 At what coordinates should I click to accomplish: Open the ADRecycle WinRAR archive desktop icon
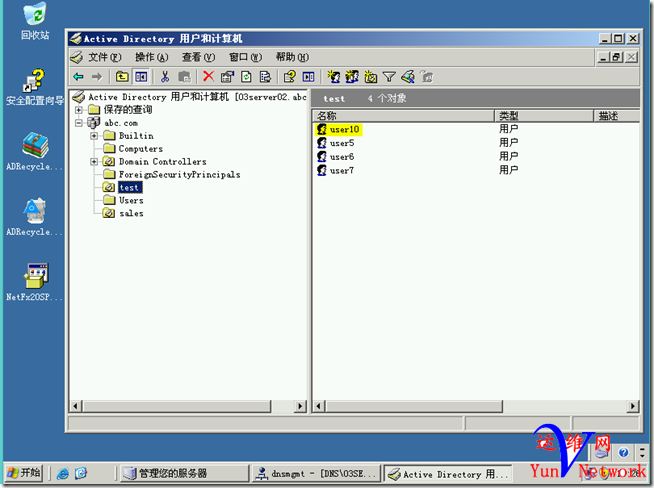click(x=35, y=151)
